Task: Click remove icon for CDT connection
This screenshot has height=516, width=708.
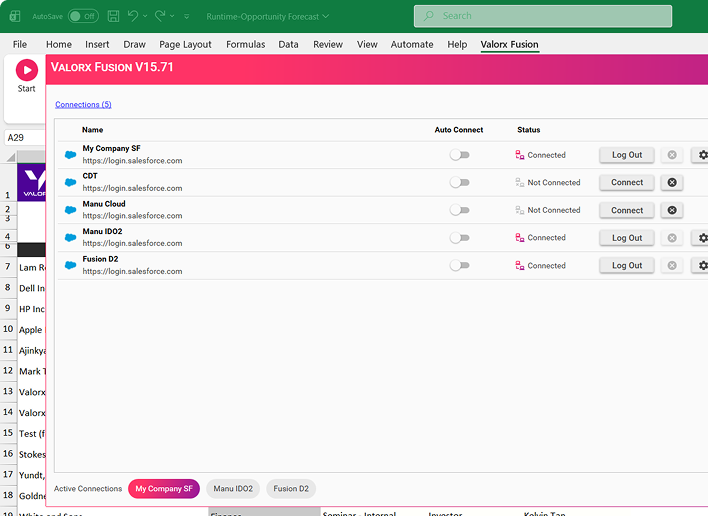Action: click(x=672, y=182)
